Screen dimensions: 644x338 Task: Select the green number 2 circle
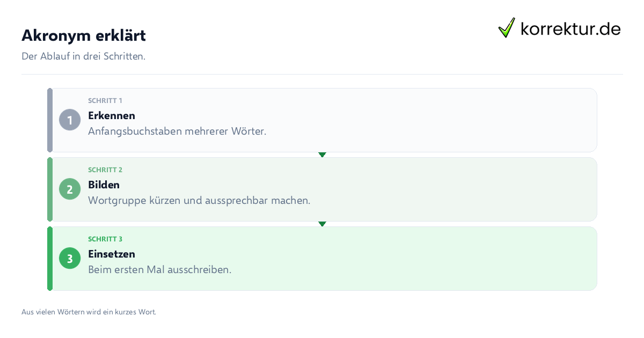click(x=70, y=189)
